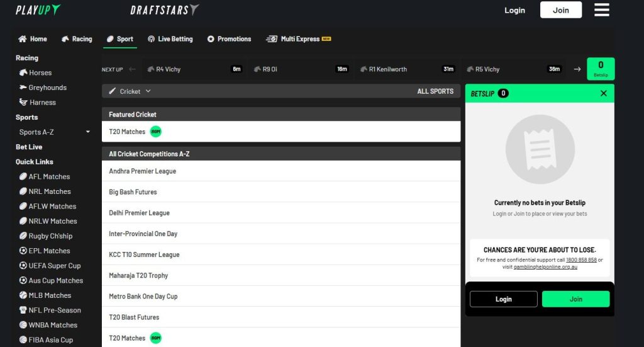Select the R1 Kenilworth next race
The width and height of the screenshot is (644, 347).
pos(408,69)
